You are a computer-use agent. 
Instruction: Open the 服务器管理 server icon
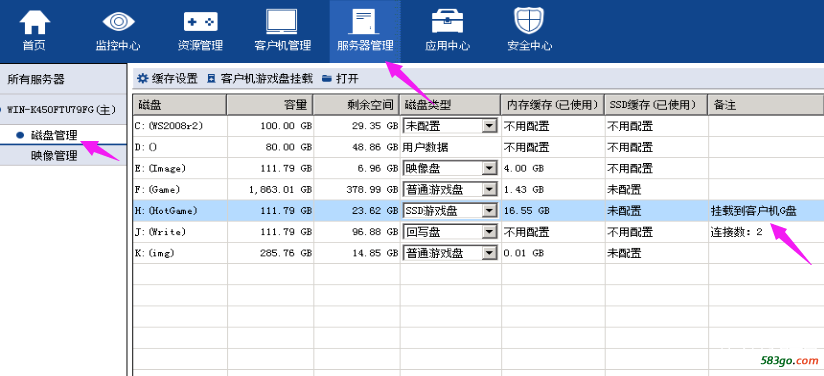click(x=364, y=23)
